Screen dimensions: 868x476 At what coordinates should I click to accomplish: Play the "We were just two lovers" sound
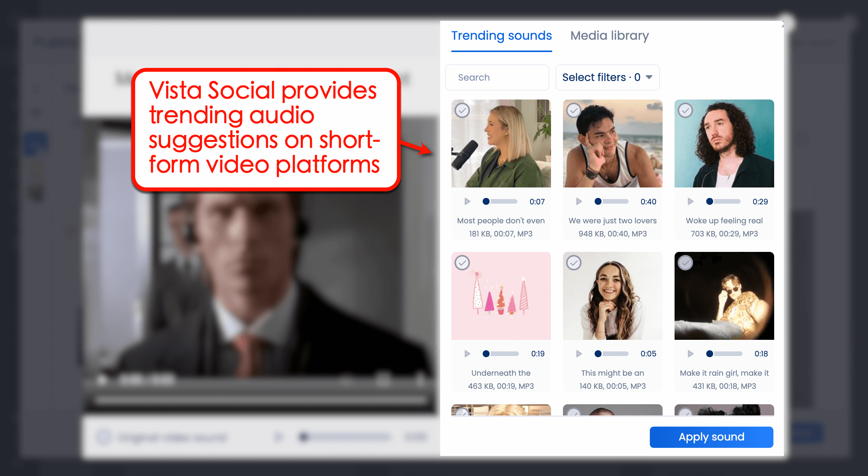tap(579, 201)
